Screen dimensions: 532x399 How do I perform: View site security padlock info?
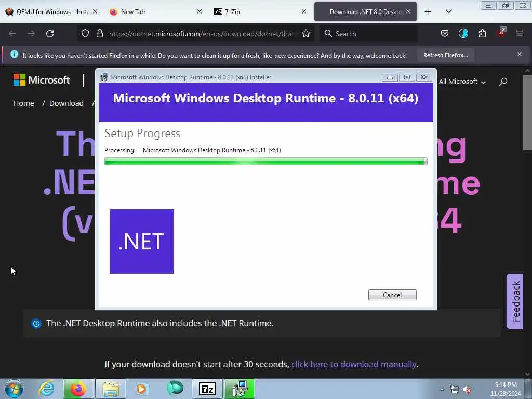tap(99, 34)
